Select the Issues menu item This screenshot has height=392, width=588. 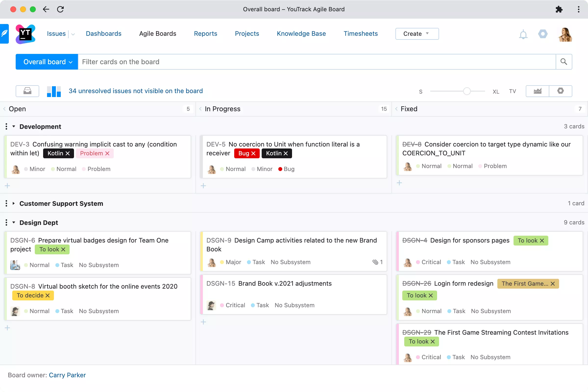pyautogui.click(x=56, y=34)
